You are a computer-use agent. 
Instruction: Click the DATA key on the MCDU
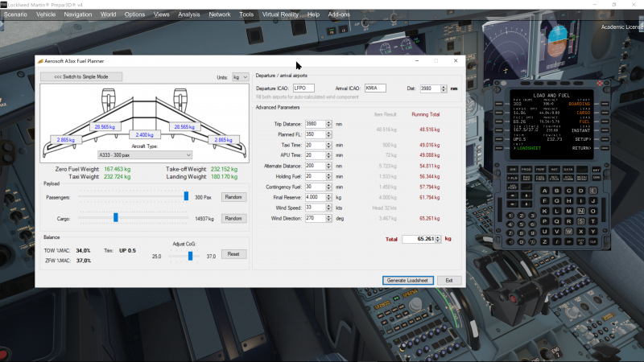[x=568, y=169]
